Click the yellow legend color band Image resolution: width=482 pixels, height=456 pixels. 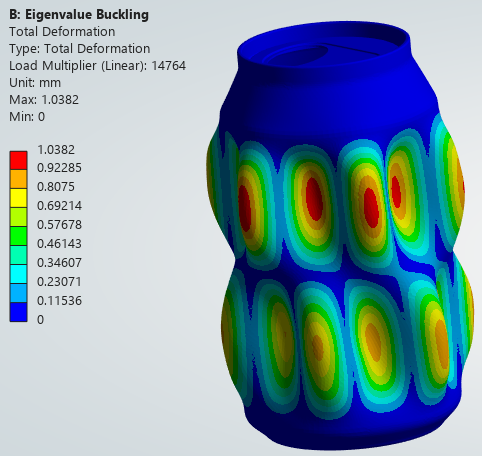18,198
